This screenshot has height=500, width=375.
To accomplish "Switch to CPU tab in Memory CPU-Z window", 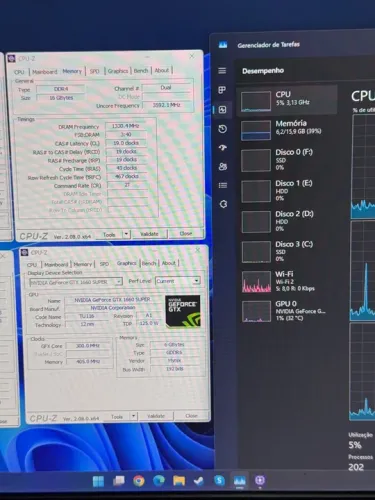I will (x=19, y=72).
